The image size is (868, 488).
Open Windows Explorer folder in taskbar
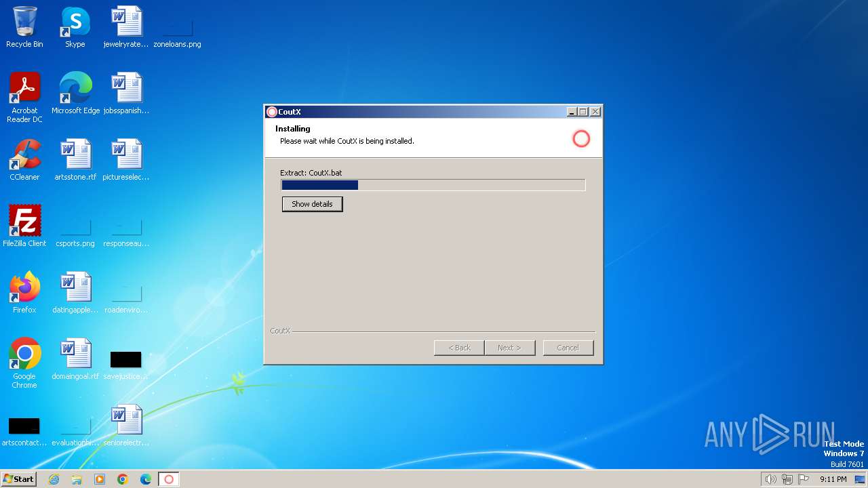77,479
